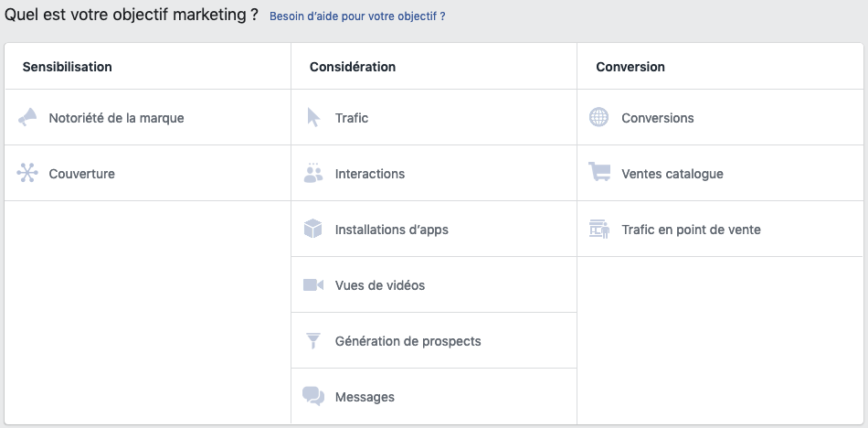Screen dimensions: 868x428
Task: Pick the 'Génération de prospects' option
Action: click(x=408, y=341)
